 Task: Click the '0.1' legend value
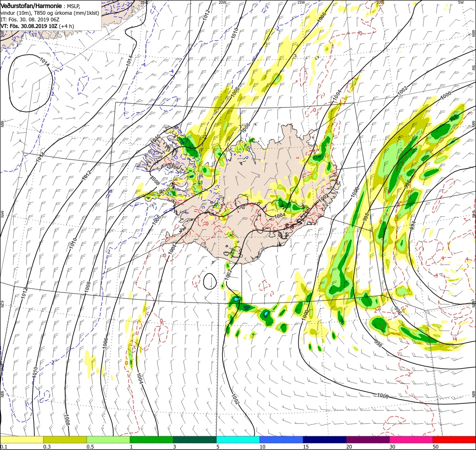tap(4, 447)
